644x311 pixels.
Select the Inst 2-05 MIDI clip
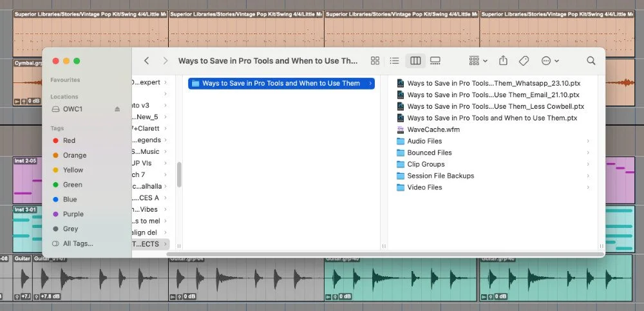point(28,180)
